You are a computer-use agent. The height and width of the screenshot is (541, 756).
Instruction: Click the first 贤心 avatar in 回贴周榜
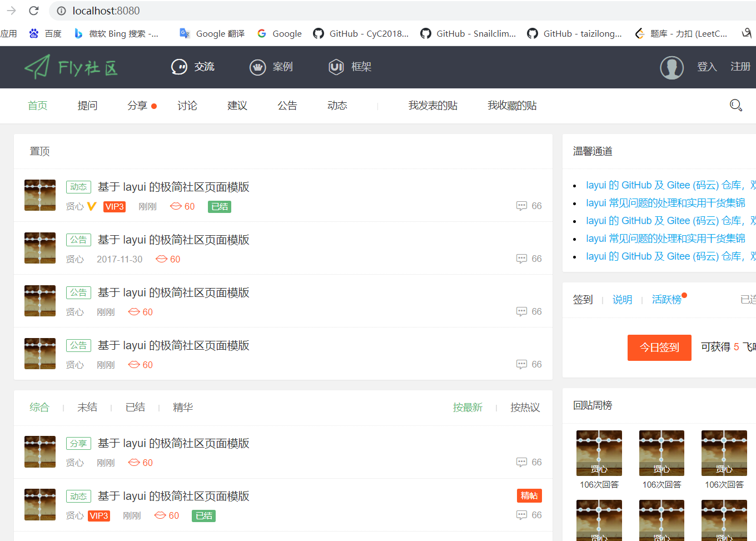(599, 453)
